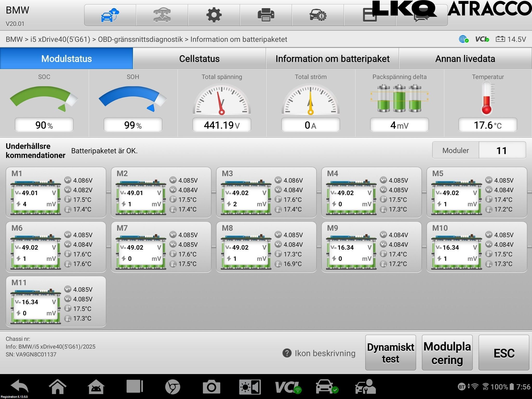Open the camera screenshot icon
This screenshot has width=532, height=399.
(x=211, y=387)
